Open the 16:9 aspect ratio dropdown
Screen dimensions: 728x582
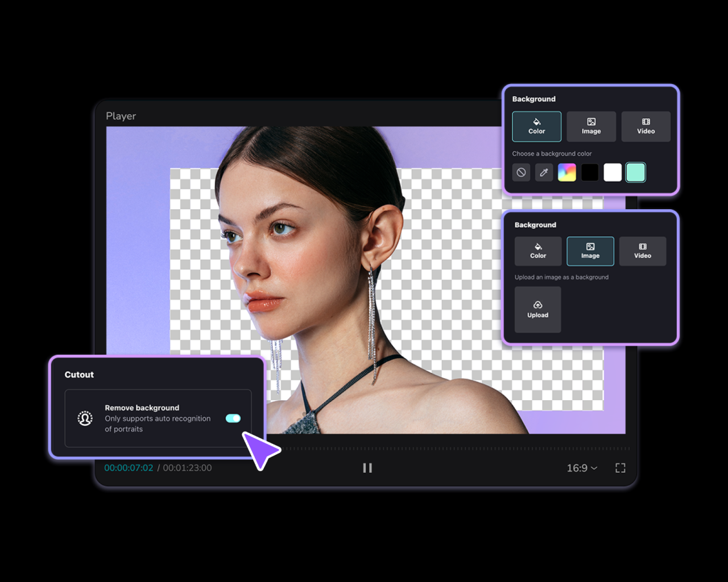point(581,468)
